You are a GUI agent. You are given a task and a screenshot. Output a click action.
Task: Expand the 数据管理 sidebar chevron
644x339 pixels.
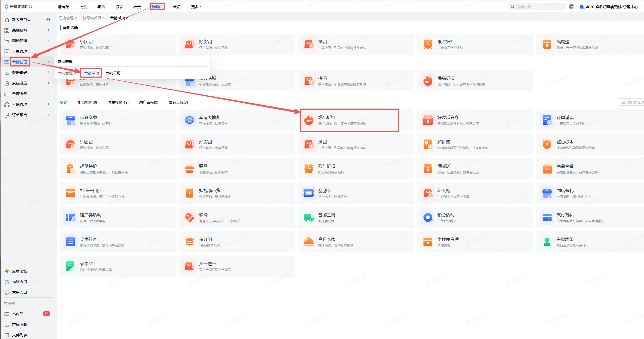48,73
